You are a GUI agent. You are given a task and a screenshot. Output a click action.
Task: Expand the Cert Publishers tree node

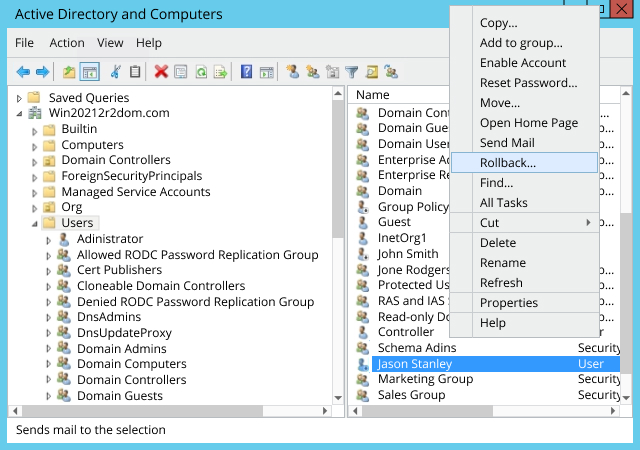tap(49, 272)
